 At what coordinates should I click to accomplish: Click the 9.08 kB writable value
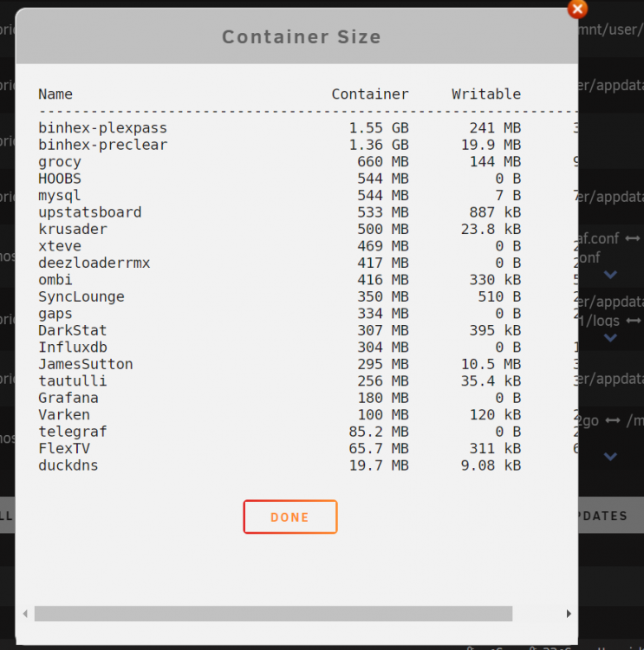pos(491,465)
